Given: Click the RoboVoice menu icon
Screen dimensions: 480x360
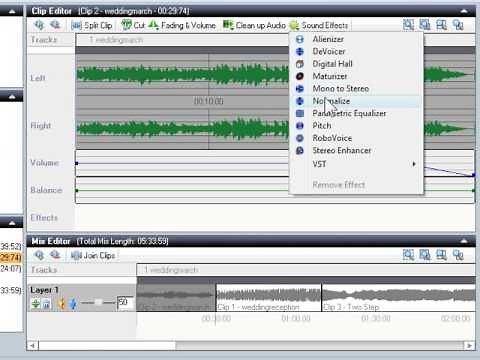Looking at the screenshot, I should [x=300, y=138].
